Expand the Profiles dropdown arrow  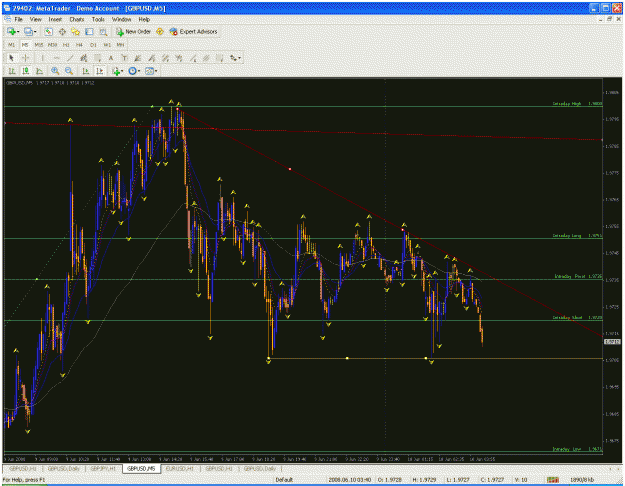tap(35, 31)
